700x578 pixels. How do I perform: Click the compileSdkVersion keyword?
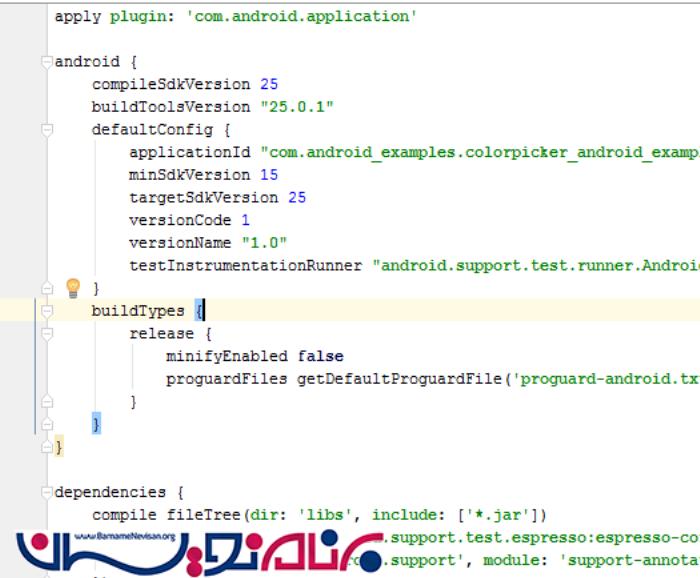(x=171, y=84)
